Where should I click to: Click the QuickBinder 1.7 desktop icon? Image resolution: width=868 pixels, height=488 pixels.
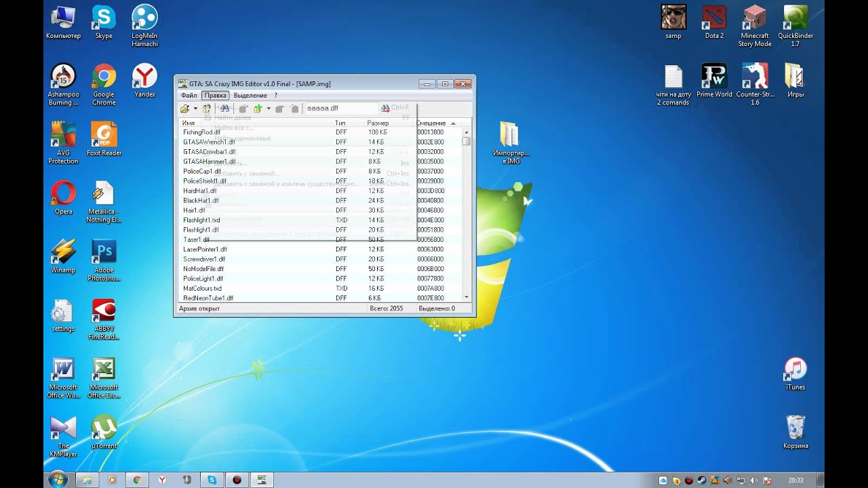pyautogui.click(x=795, y=26)
